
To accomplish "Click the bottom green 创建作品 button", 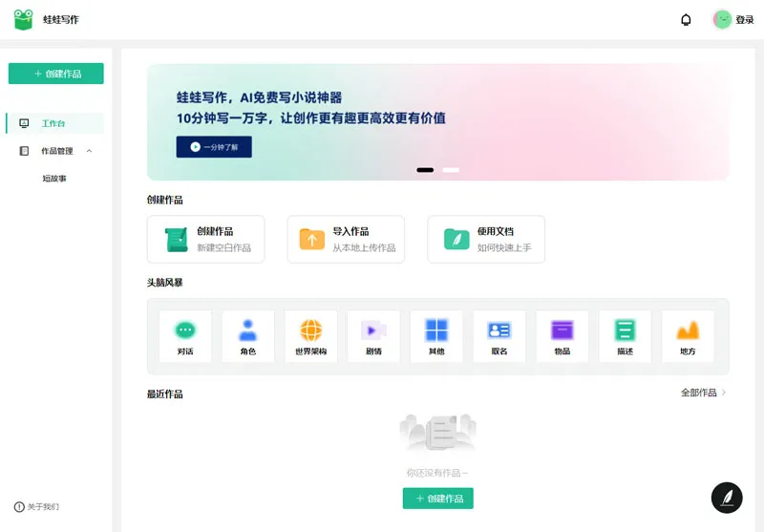I will pyautogui.click(x=438, y=499).
